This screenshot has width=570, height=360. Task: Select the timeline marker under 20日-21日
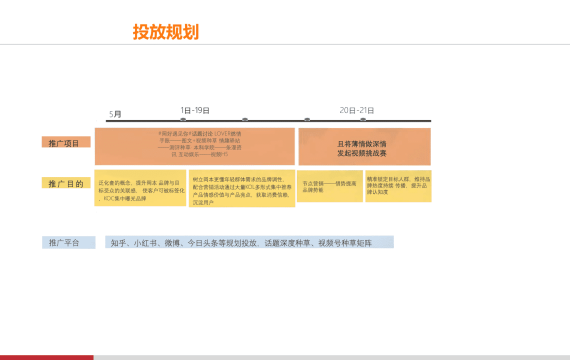click(363, 119)
